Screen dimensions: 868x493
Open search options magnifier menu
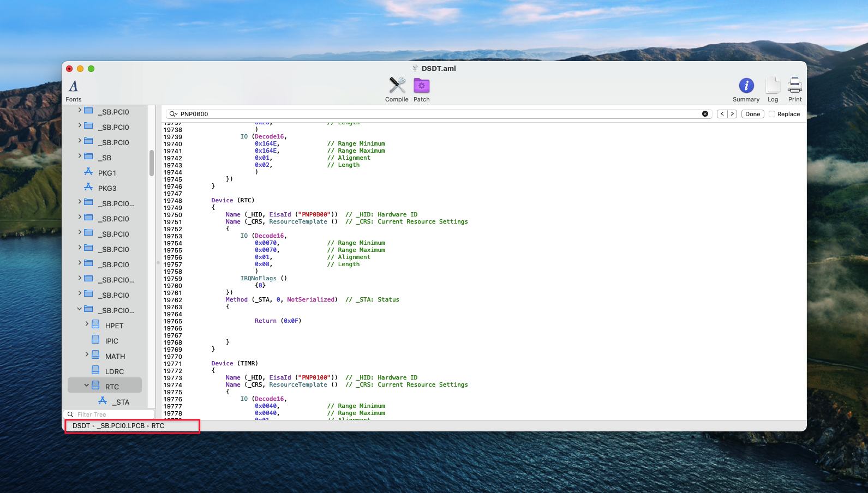click(173, 114)
